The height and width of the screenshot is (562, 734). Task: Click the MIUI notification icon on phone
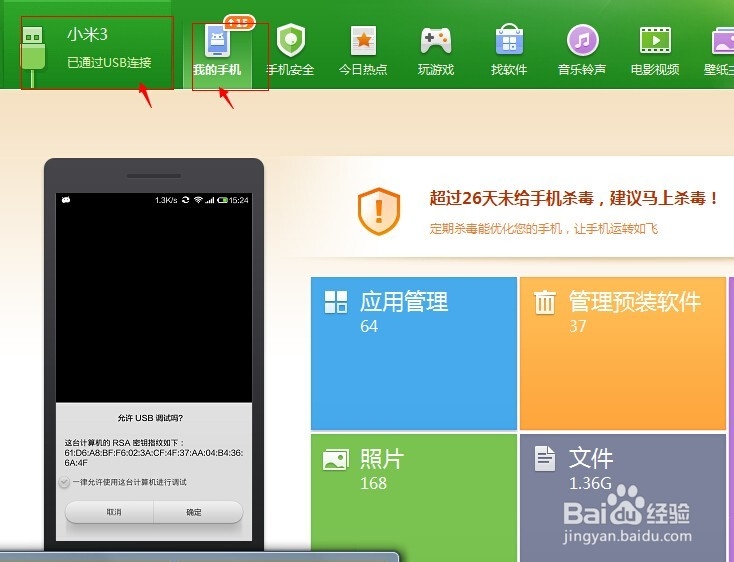tap(66, 200)
